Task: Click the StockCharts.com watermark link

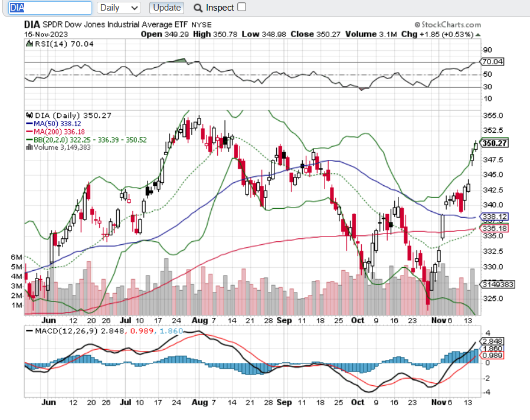Action: 447,25
